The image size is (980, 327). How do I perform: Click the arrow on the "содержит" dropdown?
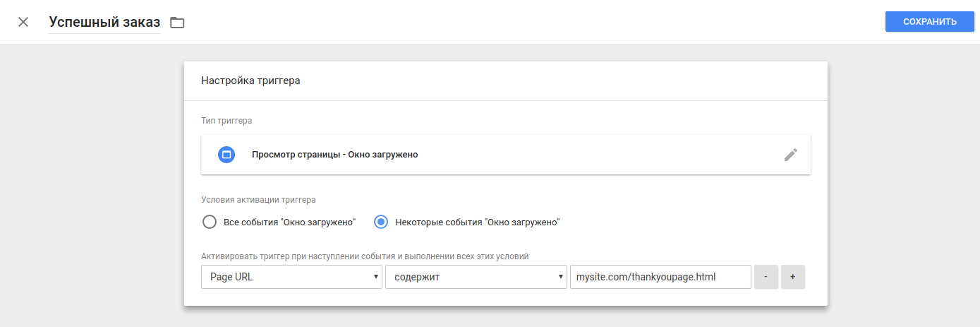point(561,277)
